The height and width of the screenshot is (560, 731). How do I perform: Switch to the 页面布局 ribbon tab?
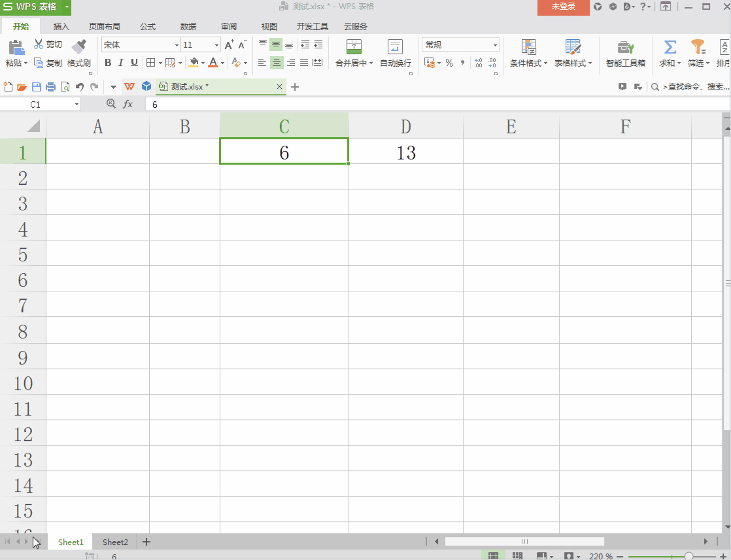105,27
